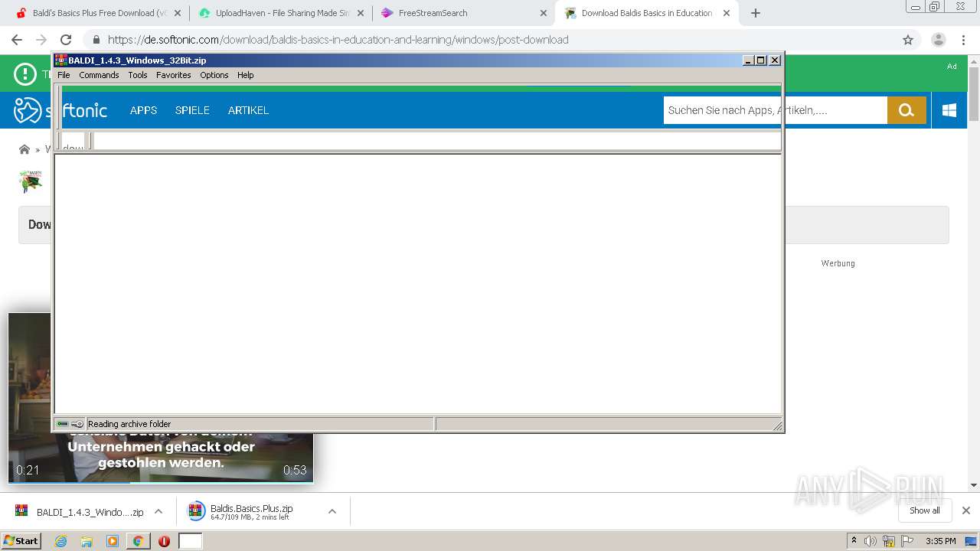980x551 pixels.
Task: Open the Help menu in WinRAR
Action: point(245,75)
